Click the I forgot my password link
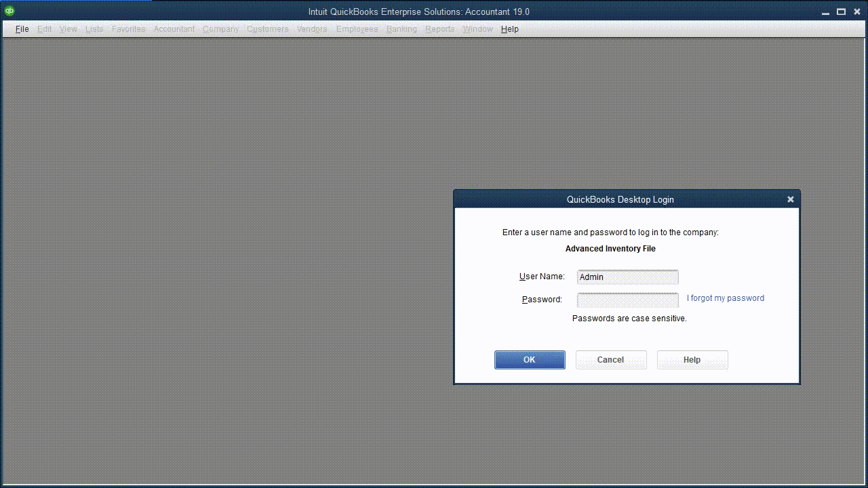868x488 pixels. pyautogui.click(x=725, y=298)
